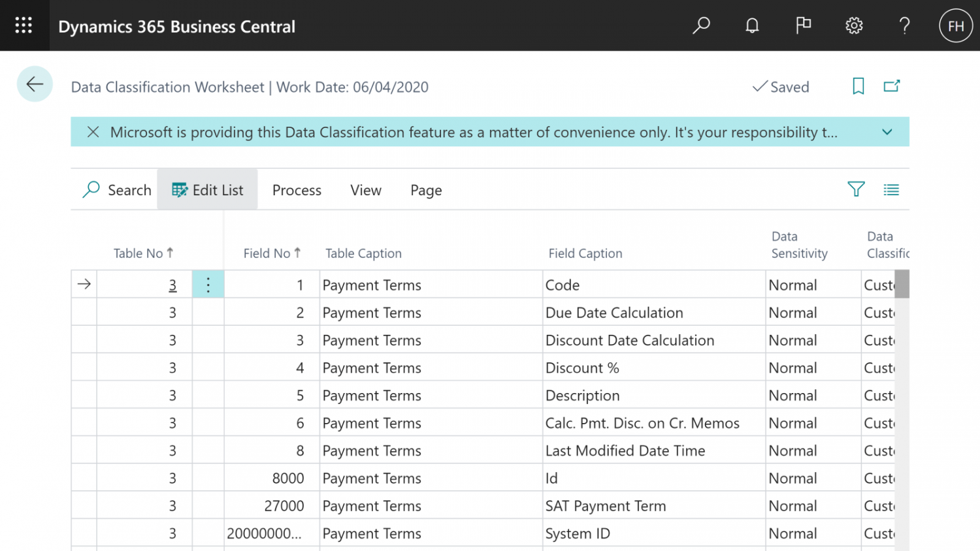The image size is (980, 551).
Task: Dismiss the Data Classification disclaimer banner
Action: point(92,132)
